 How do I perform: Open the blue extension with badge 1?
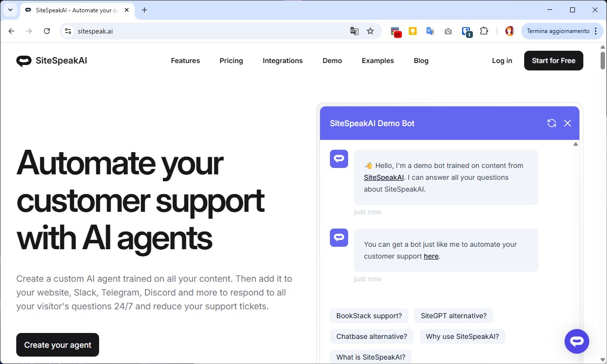pos(466,32)
